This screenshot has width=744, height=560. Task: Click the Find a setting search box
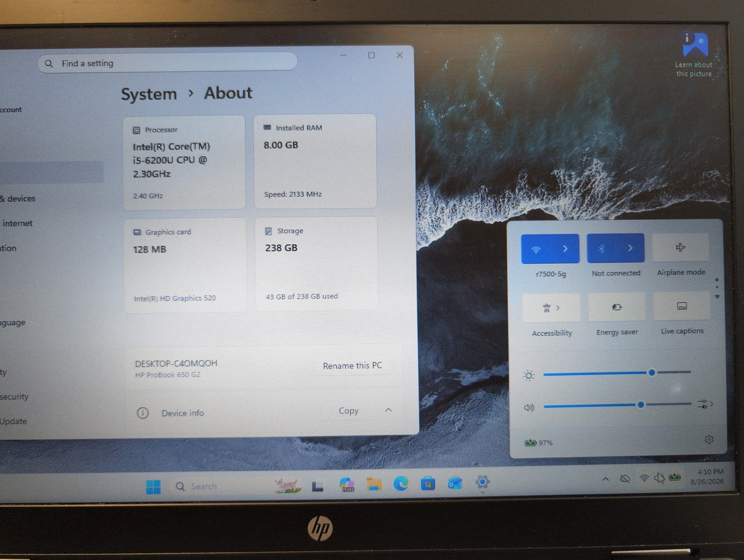(x=167, y=63)
